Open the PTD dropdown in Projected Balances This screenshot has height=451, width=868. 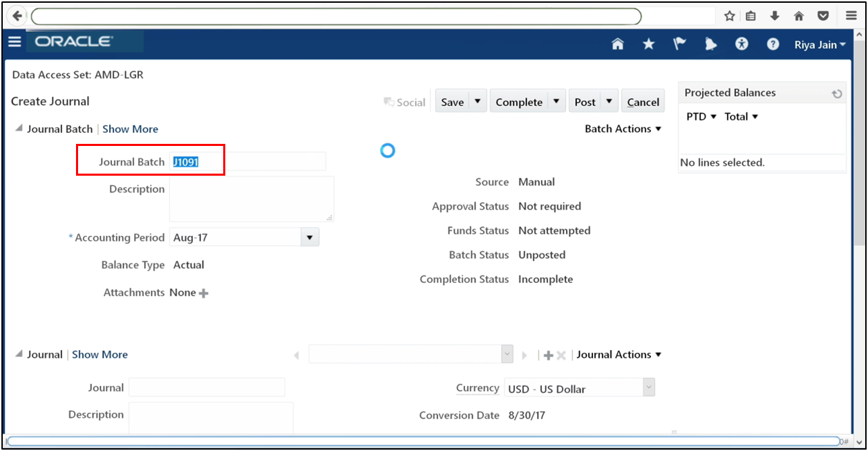(x=700, y=116)
